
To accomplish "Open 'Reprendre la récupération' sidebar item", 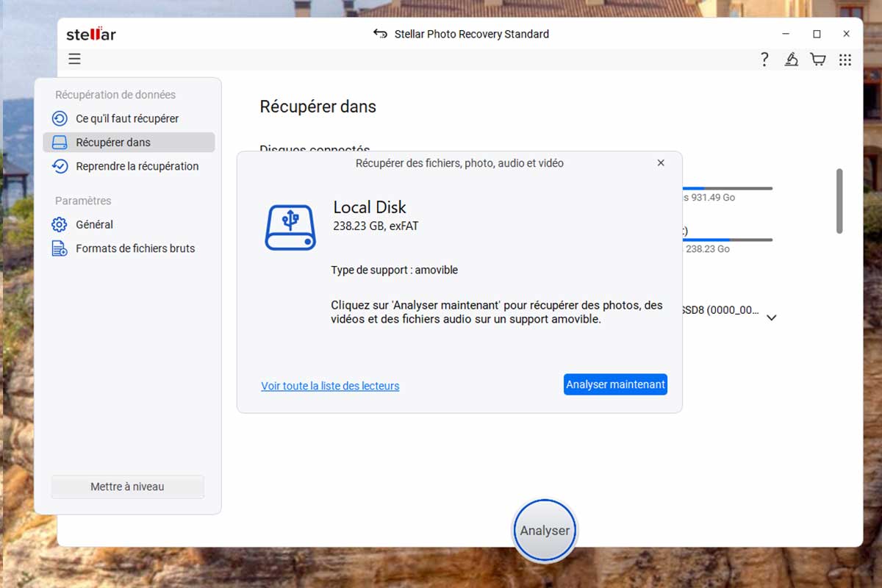I will [x=137, y=166].
